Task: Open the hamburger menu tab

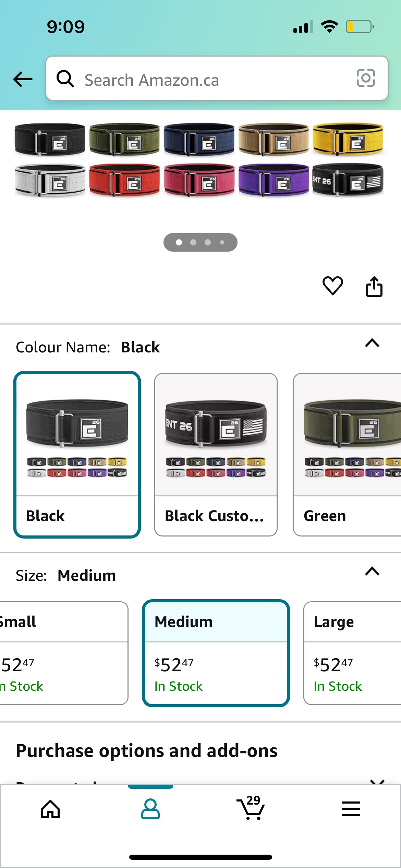Action: tap(351, 809)
